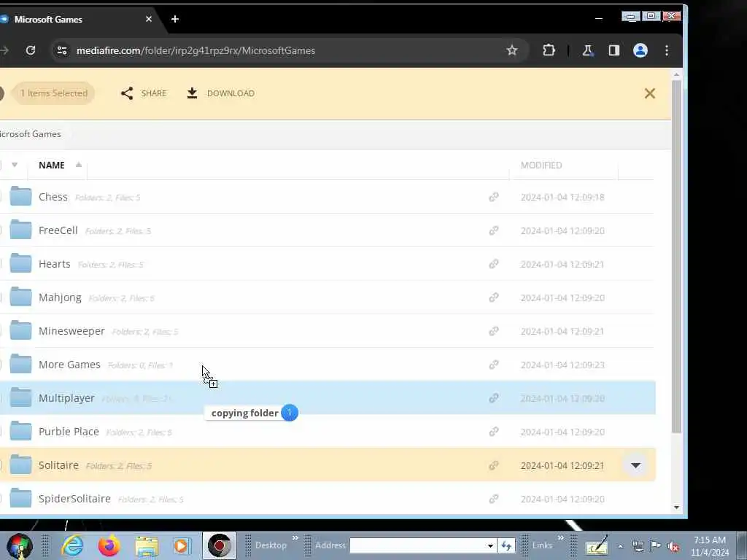747x560 pixels.
Task: Copy link icon for Minesweeper folder
Action: click(x=494, y=331)
